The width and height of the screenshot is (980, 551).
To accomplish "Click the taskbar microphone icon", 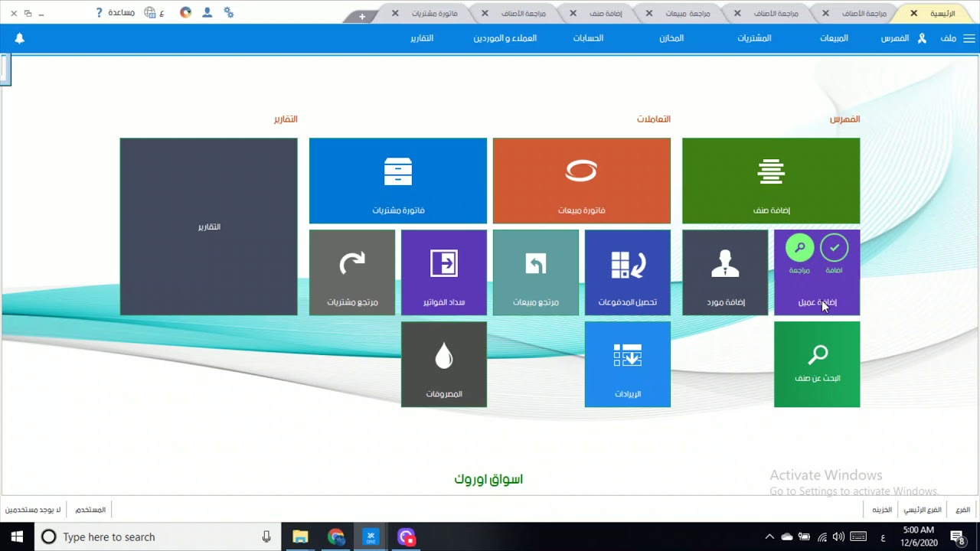I will tap(266, 536).
